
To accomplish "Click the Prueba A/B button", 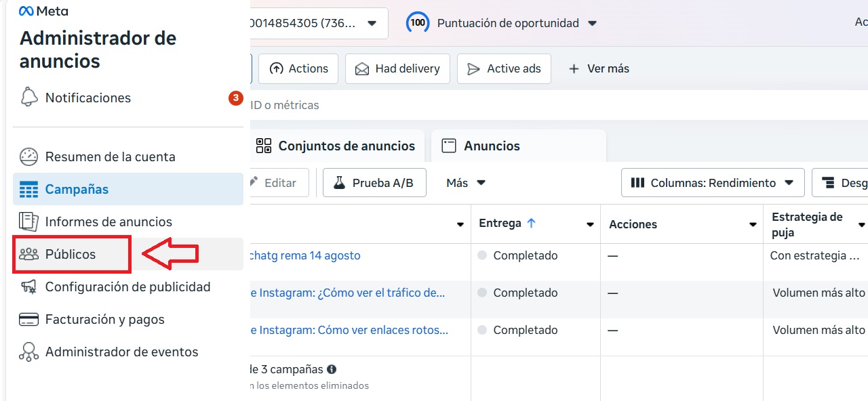I will [x=374, y=183].
